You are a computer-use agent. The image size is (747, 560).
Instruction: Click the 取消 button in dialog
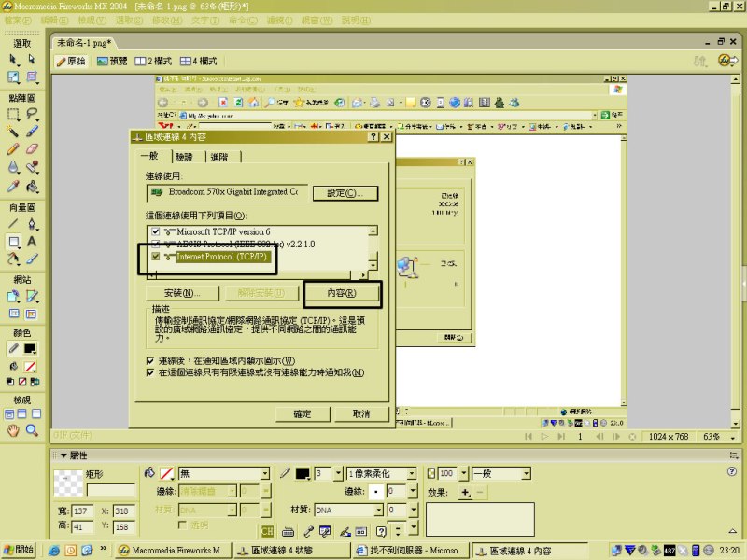[x=361, y=413]
